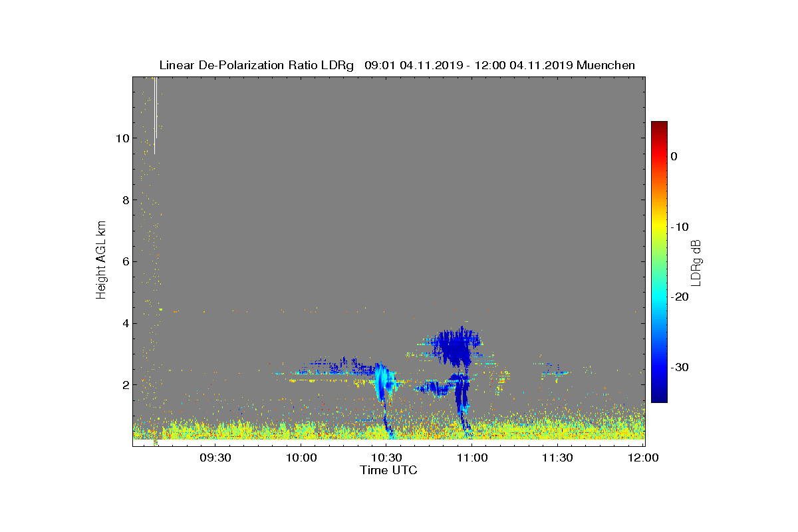Click the height tick label 10
The width and height of the screenshot is (798, 532).
[x=122, y=138]
